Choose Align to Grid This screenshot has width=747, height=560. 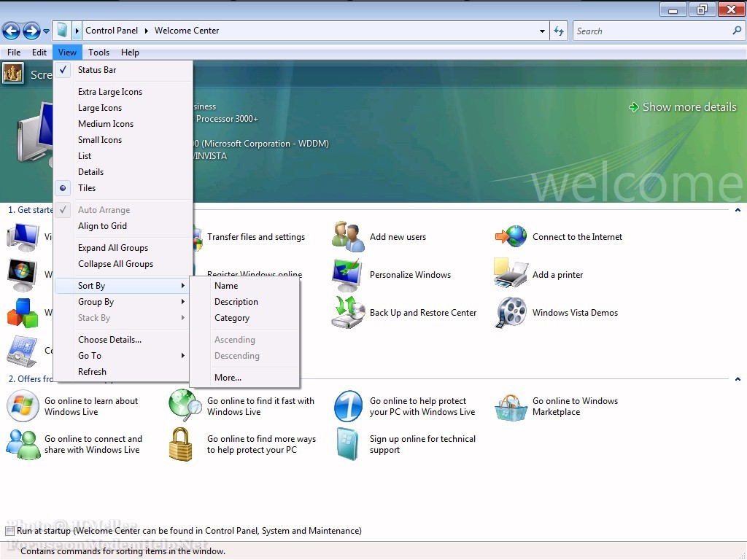coord(123,226)
